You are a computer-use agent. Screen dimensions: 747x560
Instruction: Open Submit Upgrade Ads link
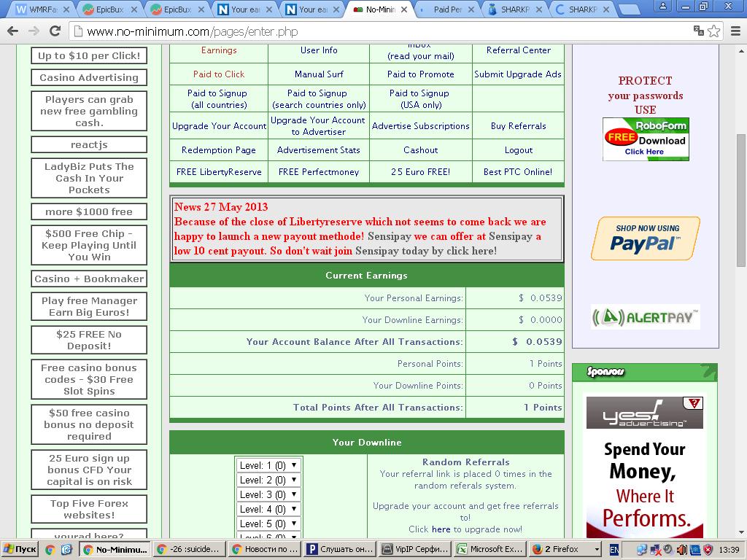click(518, 74)
